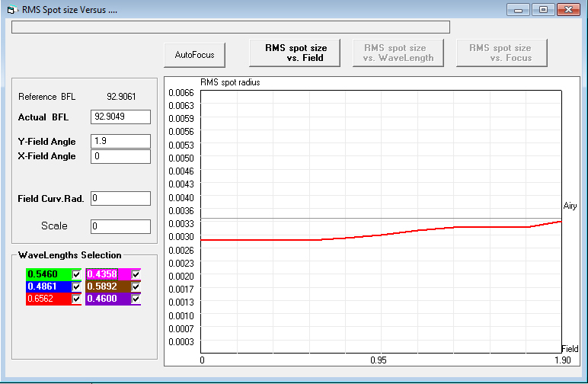The width and height of the screenshot is (588, 384).
Task: Click the 0.0033 y-axis label
Action: point(181,224)
